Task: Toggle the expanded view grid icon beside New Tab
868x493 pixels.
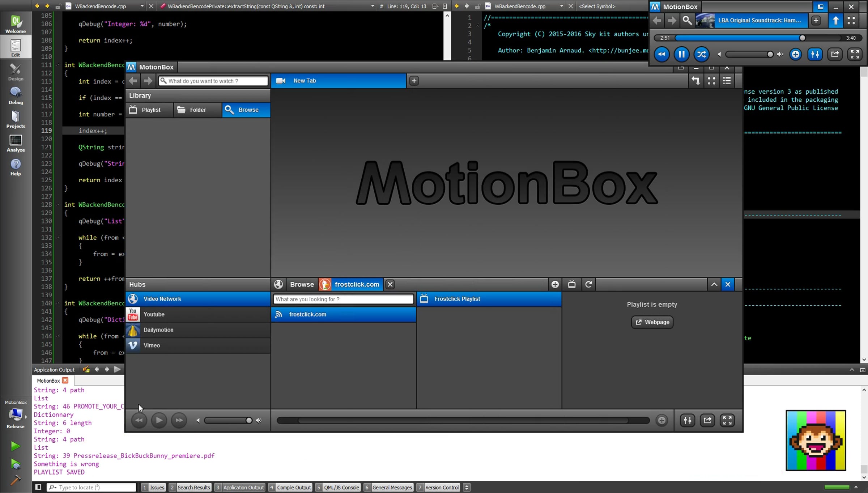Action: (x=711, y=81)
